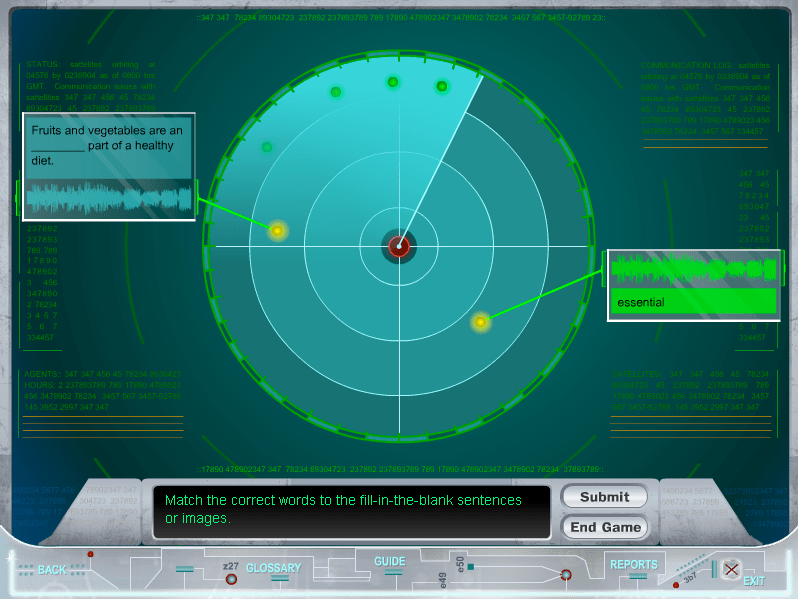Click the 'Fruits and vegetables' sentence text
The width and height of the screenshot is (798, 599).
tap(107, 145)
